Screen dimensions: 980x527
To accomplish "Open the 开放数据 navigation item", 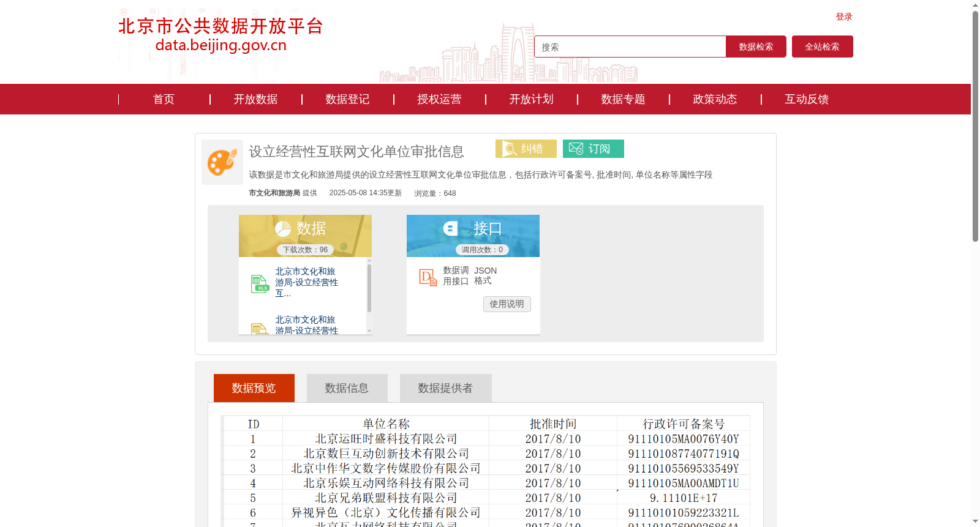I will (x=255, y=99).
